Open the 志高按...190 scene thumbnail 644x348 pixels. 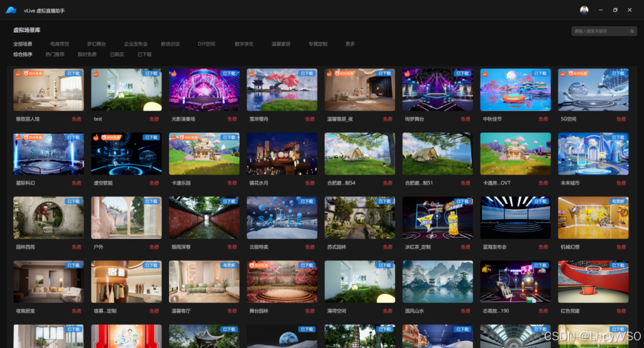(516, 282)
